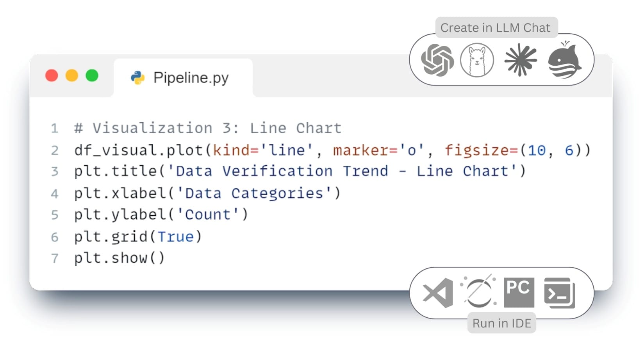The width and height of the screenshot is (644, 347).
Task: Open the terminal console icon
Action: [560, 293]
